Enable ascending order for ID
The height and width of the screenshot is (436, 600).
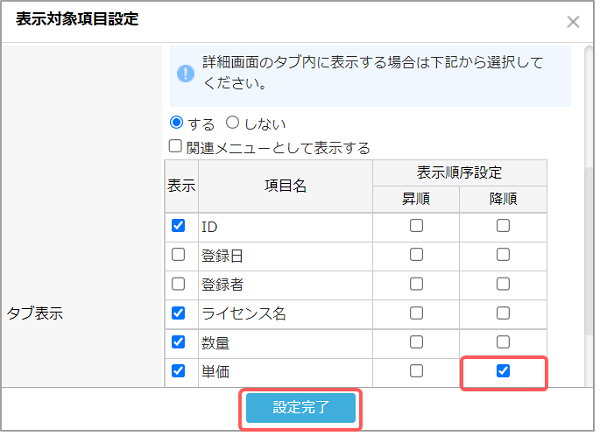[x=416, y=225]
